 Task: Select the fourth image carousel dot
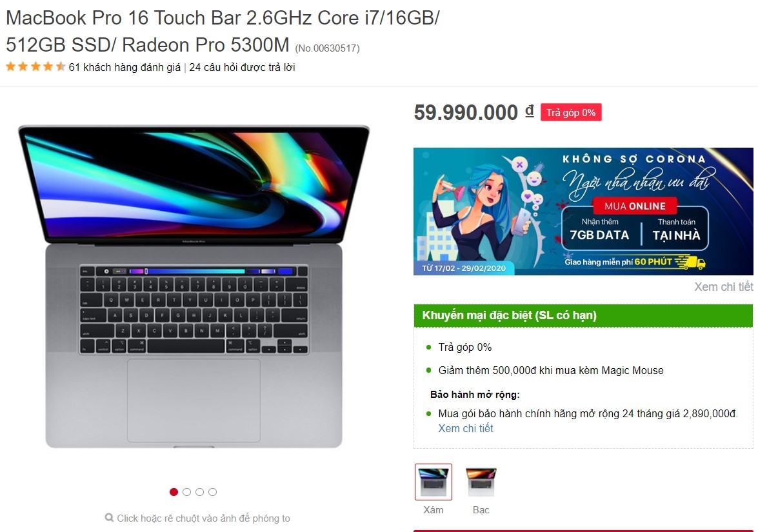213,492
